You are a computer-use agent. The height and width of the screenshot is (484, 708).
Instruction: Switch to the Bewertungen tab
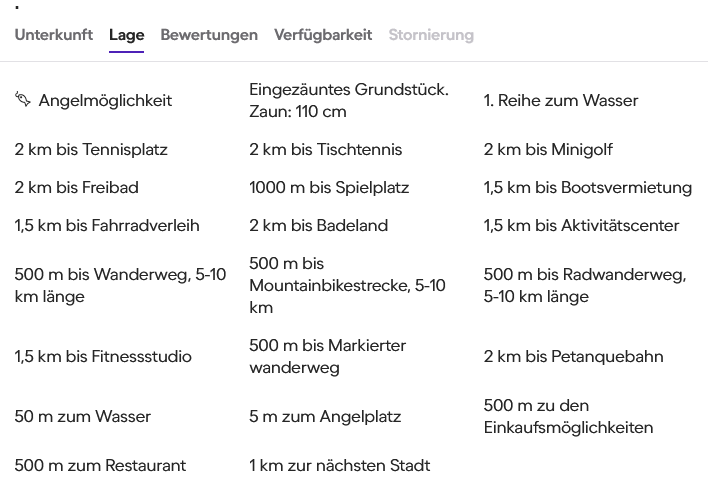coord(209,35)
